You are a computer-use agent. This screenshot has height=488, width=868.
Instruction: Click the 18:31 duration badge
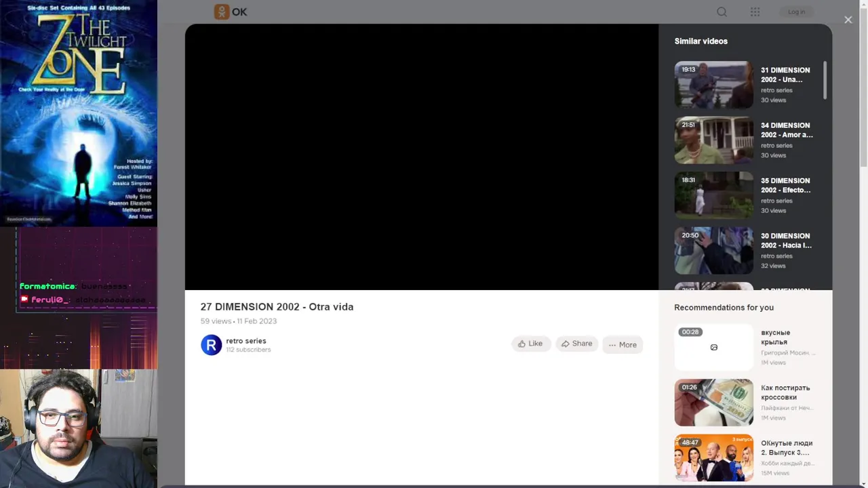(688, 180)
